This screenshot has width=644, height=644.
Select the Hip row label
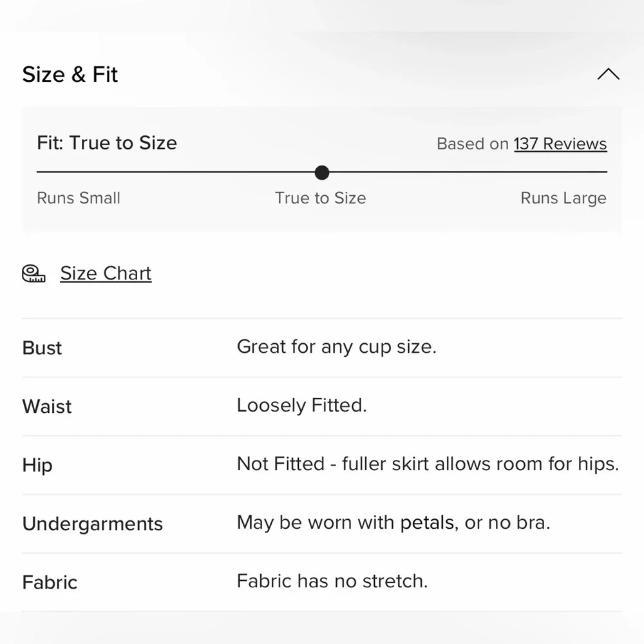[x=37, y=465]
